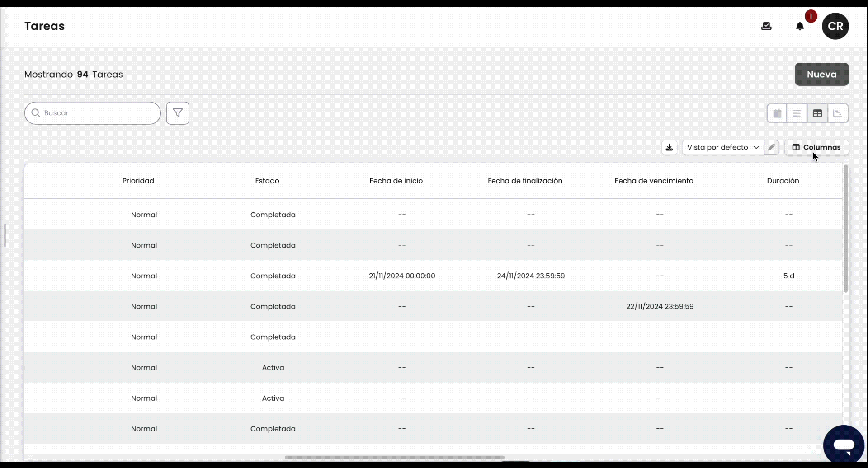
Task: Sort by Duración column header
Action: pos(783,181)
